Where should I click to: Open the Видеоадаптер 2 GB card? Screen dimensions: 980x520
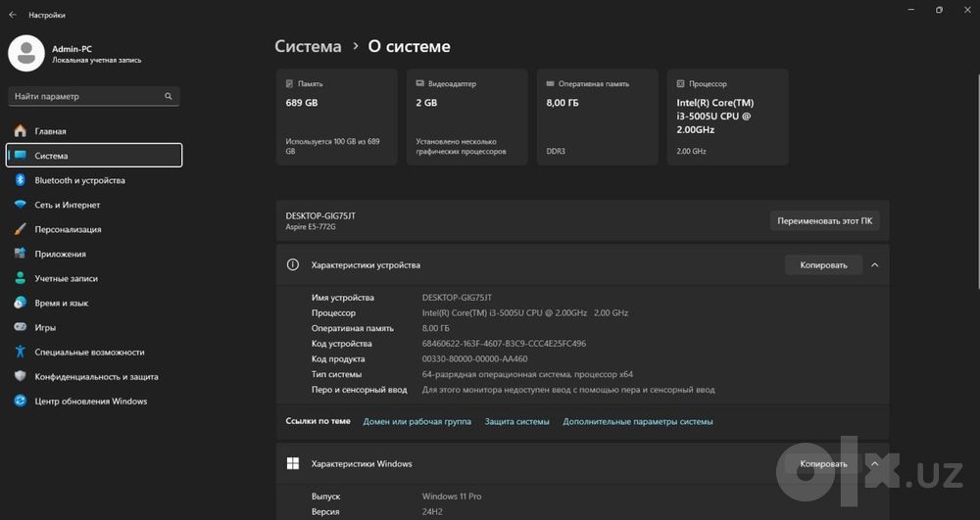point(466,118)
